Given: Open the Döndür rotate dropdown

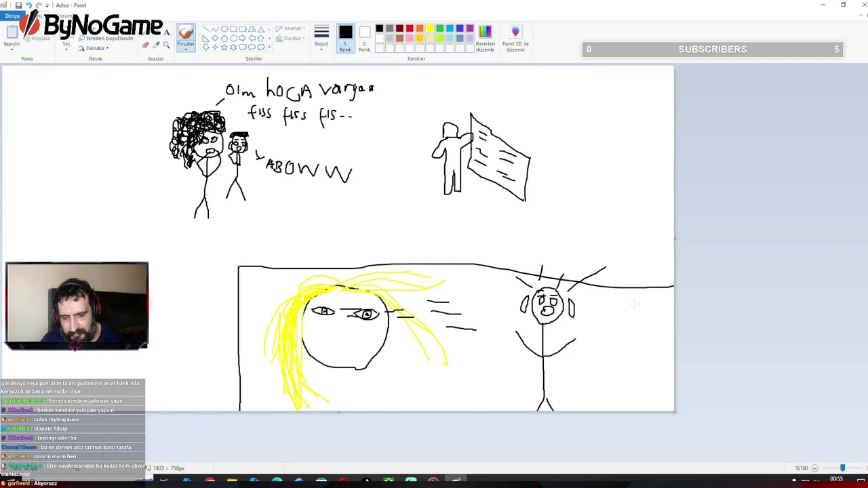Looking at the screenshot, I should (x=94, y=48).
